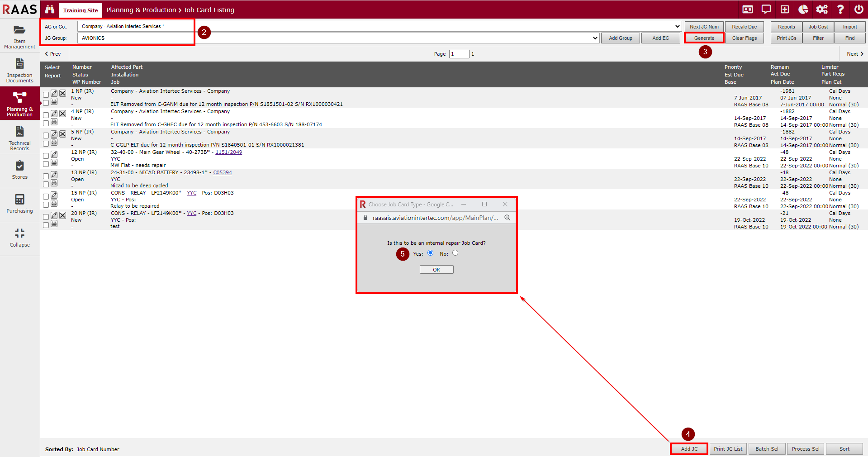
Task: Print job card 12 NP using printer icon
Action: point(54,162)
